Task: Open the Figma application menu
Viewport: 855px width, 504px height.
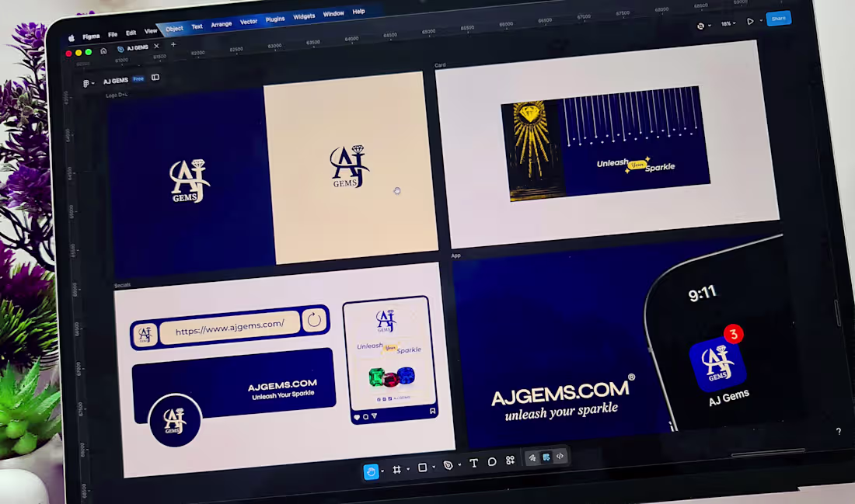Action: (91, 36)
